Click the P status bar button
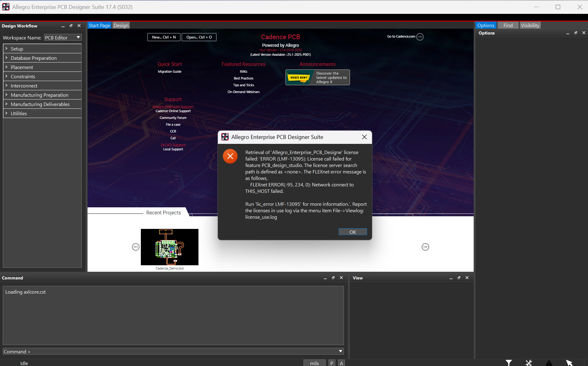The width and height of the screenshot is (588, 366). (x=332, y=363)
